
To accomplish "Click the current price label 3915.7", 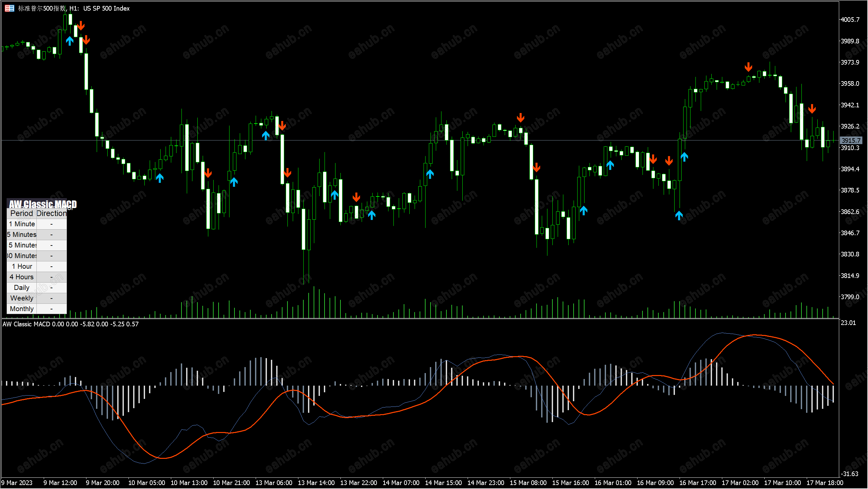I will (851, 140).
